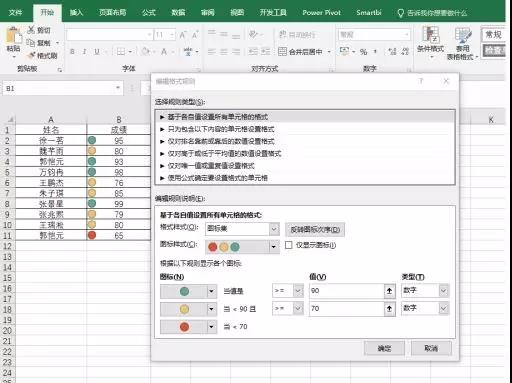This screenshot has width=512, height=383.
Task: Open the red icon picker dropdown
Action: point(211,327)
